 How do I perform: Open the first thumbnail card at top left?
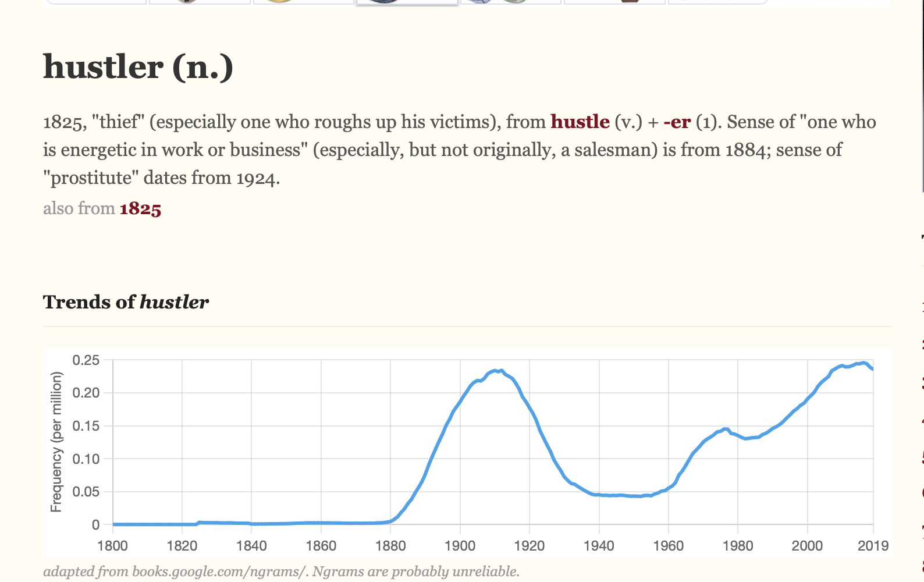[96, 2]
